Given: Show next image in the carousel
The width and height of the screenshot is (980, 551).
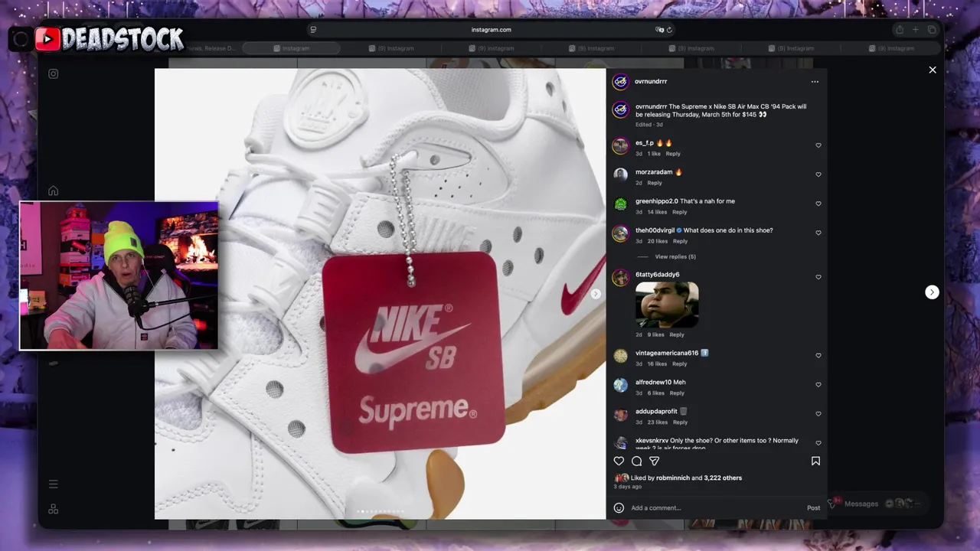Looking at the screenshot, I should pos(596,294).
